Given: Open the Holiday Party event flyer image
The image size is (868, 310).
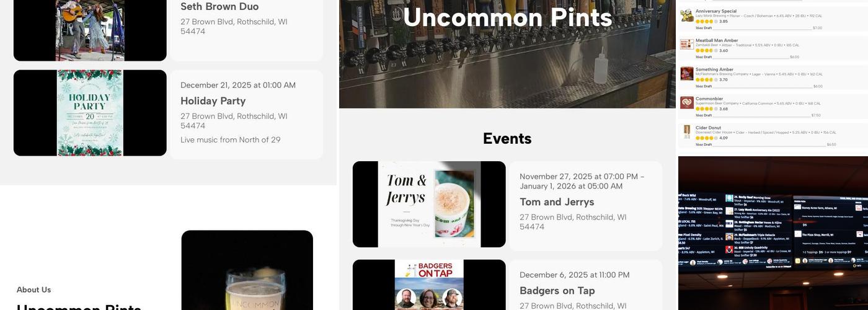Looking at the screenshot, I should 90,113.
